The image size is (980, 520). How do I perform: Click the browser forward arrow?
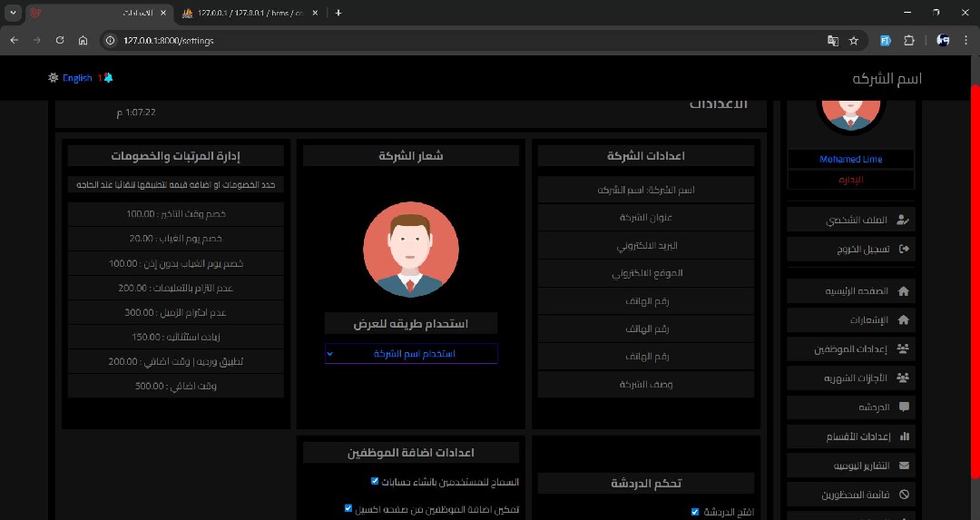(x=37, y=40)
